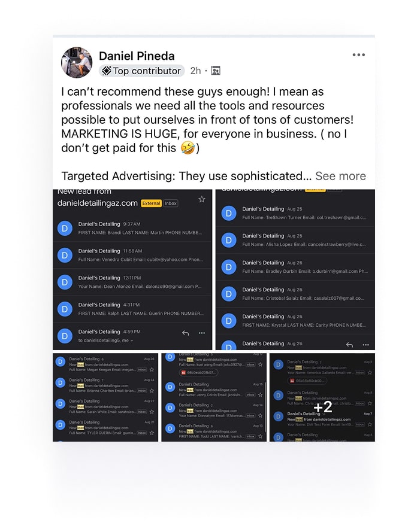Click Daniel Pineda's profile picture
Screen dimensions: 399x532
(x=77, y=62)
